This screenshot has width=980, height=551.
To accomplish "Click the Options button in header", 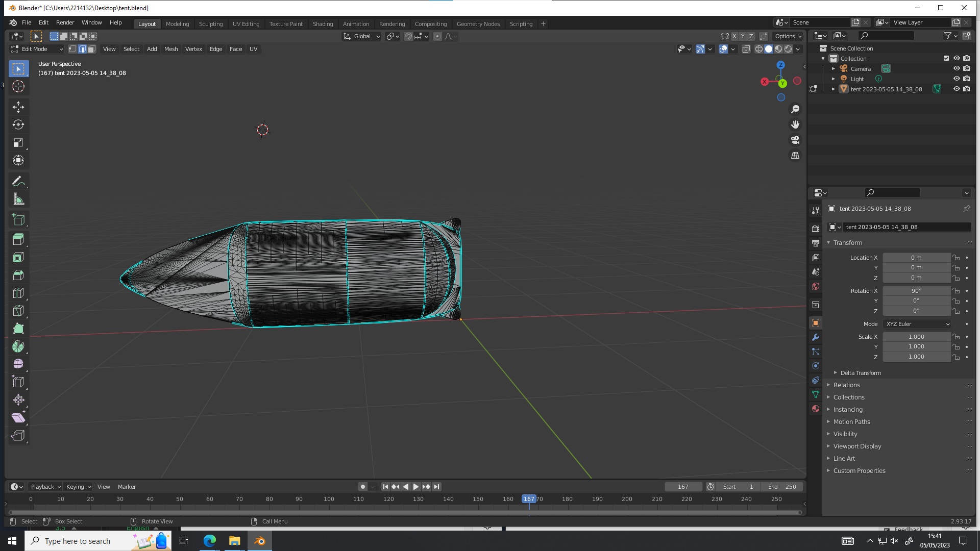I will tap(788, 36).
